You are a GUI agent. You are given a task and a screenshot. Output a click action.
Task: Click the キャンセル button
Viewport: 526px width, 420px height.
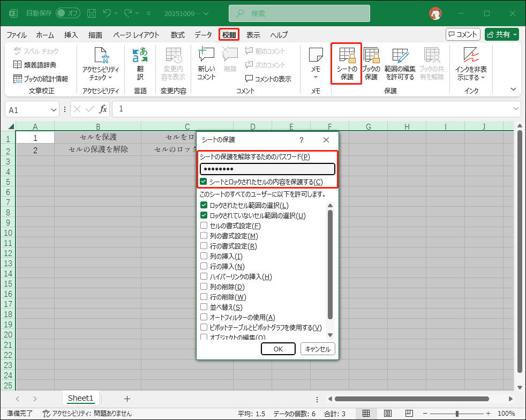pos(318,349)
